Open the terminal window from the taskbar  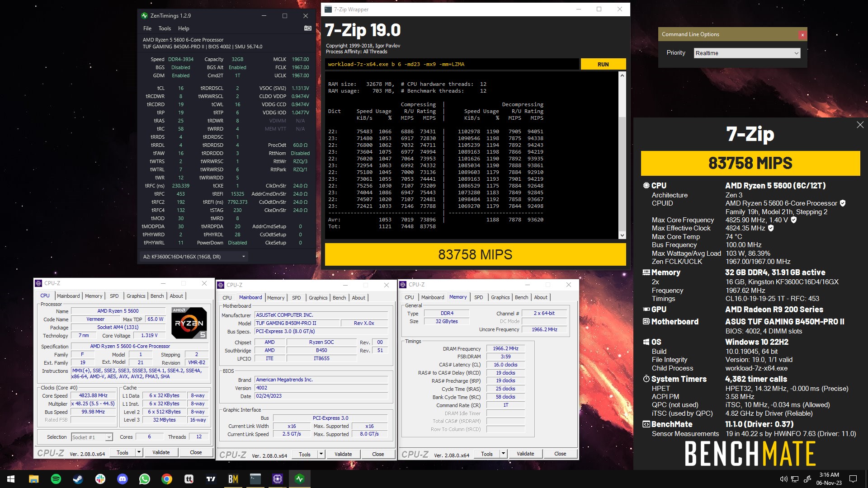click(255, 479)
